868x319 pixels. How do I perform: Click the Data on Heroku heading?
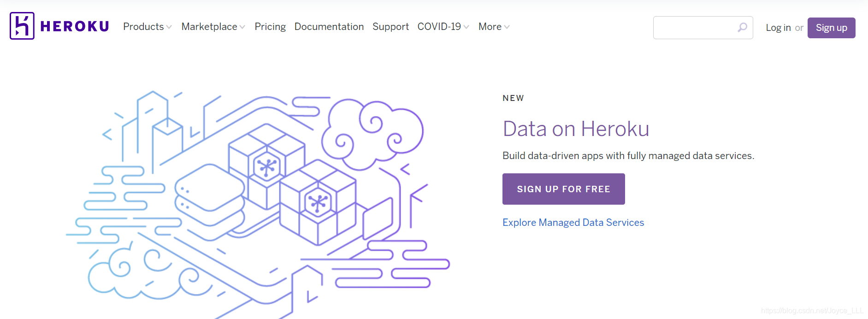tap(576, 129)
